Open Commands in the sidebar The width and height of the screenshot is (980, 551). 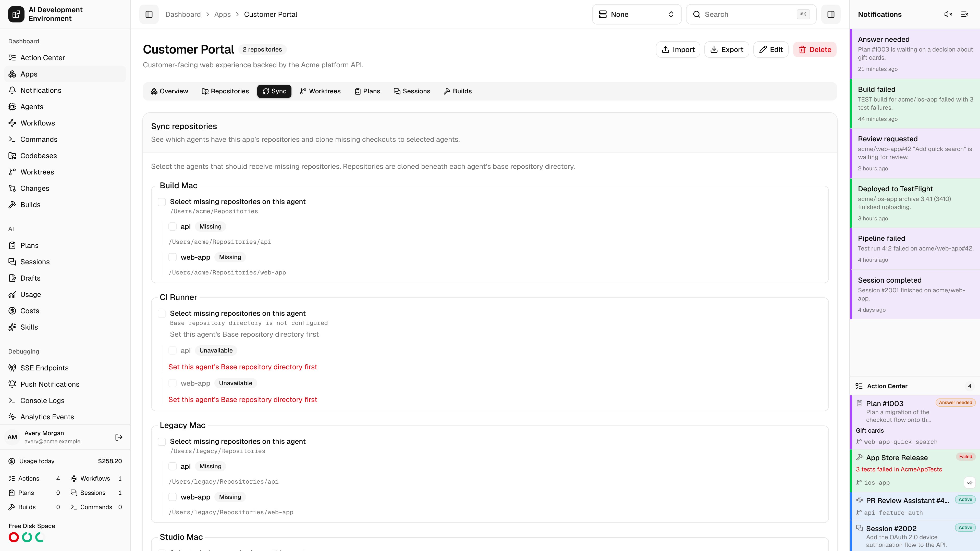[65, 139]
